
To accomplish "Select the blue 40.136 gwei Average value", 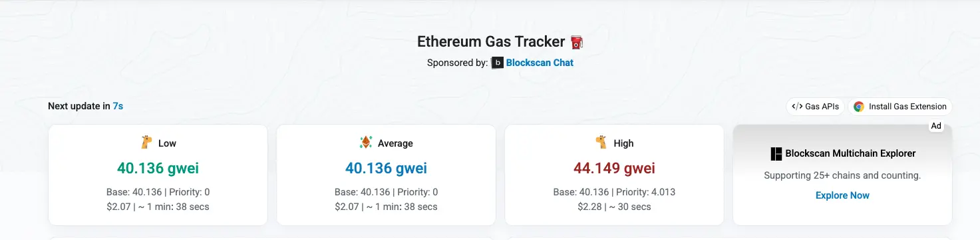I will pyautogui.click(x=386, y=168).
